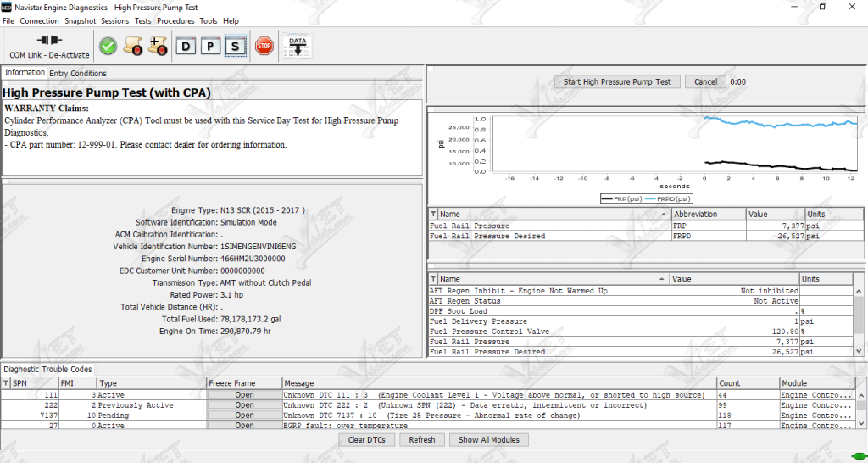
Task: Click the Cancel button
Action: click(x=706, y=82)
